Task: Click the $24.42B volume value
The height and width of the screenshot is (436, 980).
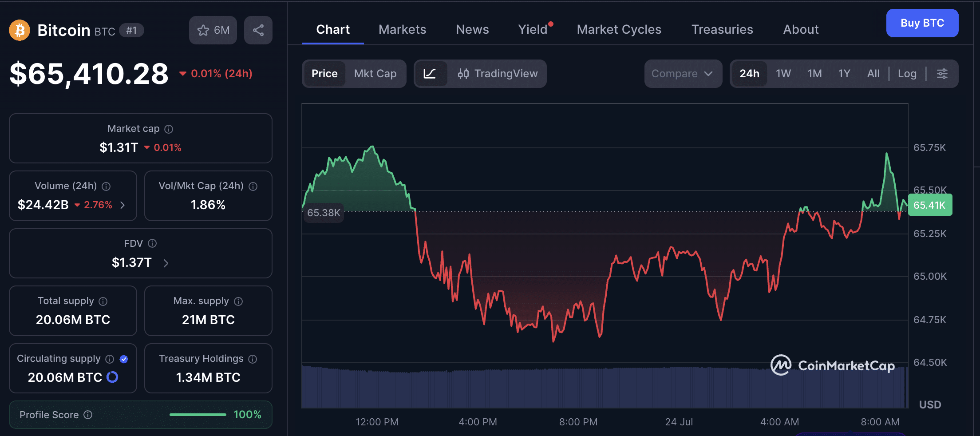Action: (43, 205)
